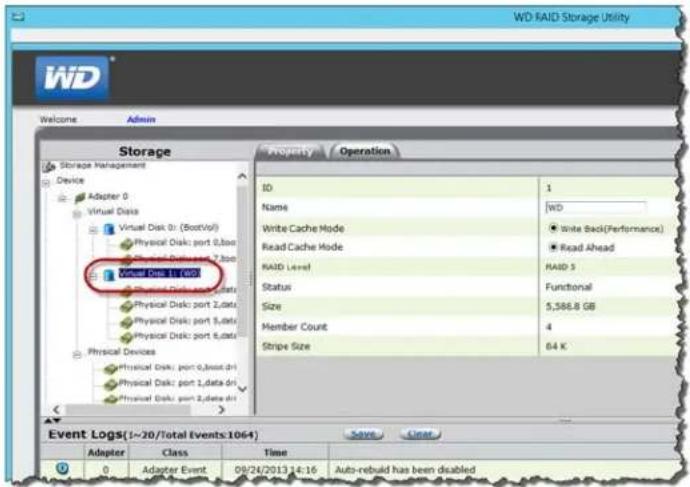Click the Adapter column header
690x487 pixels.
point(106,452)
